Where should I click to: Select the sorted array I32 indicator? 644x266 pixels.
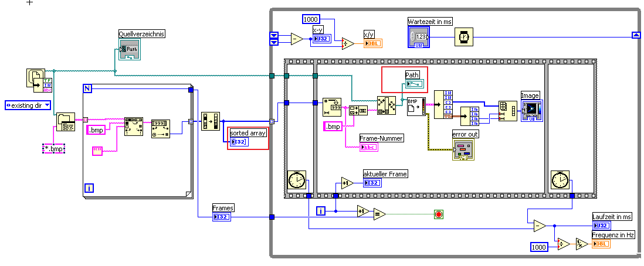(239, 142)
